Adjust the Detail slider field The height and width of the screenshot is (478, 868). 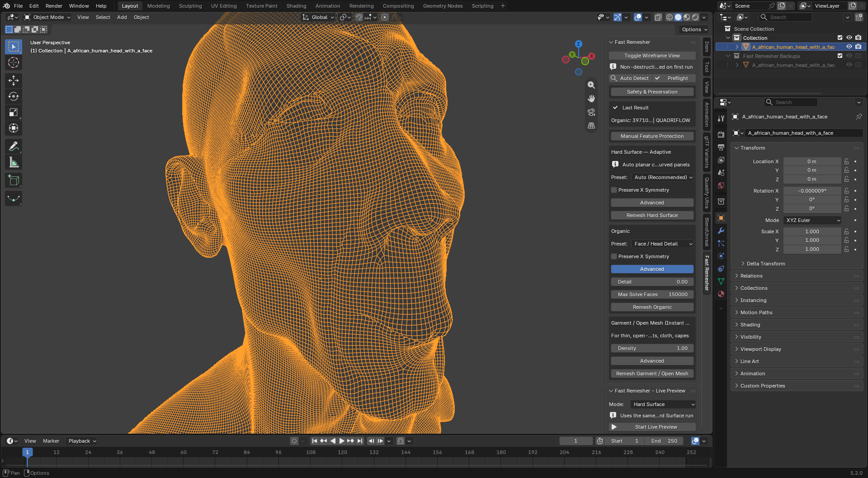pyautogui.click(x=652, y=282)
